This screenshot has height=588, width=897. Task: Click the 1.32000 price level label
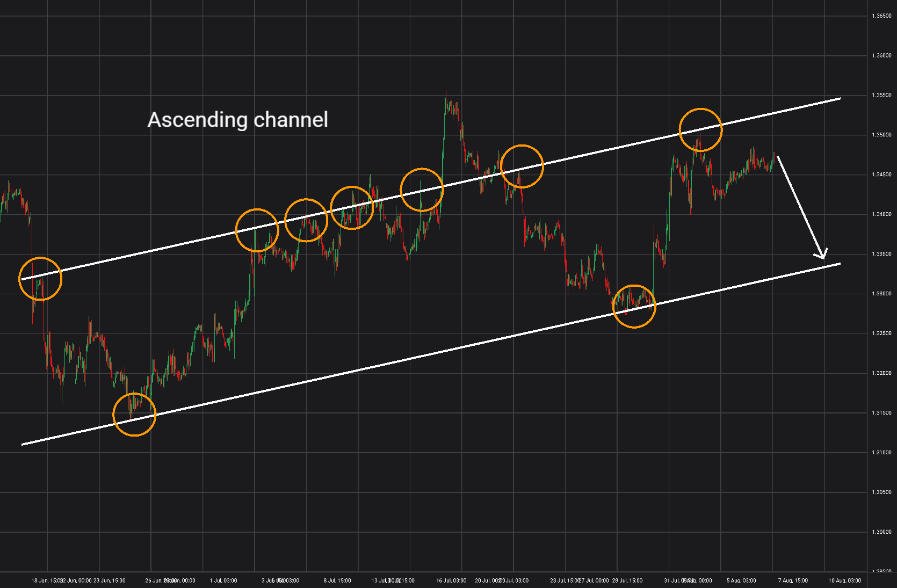881,374
